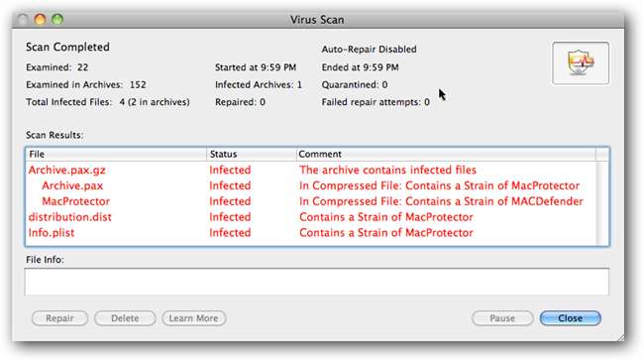Select Info.plist infected file row
This screenshot has width=644, height=361.
[x=311, y=232]
